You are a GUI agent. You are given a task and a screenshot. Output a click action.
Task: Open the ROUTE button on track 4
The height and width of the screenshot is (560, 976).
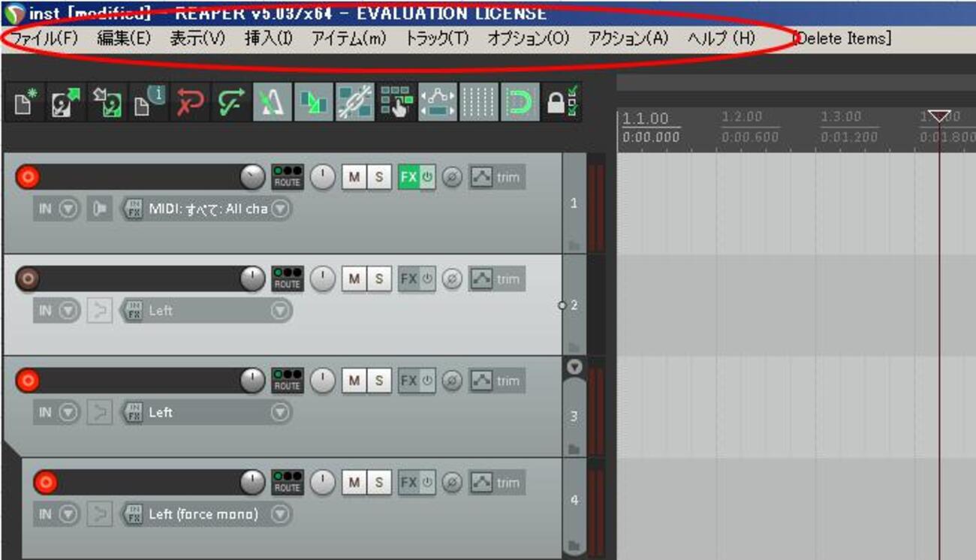pyautogui.click(x=287, y=483)
